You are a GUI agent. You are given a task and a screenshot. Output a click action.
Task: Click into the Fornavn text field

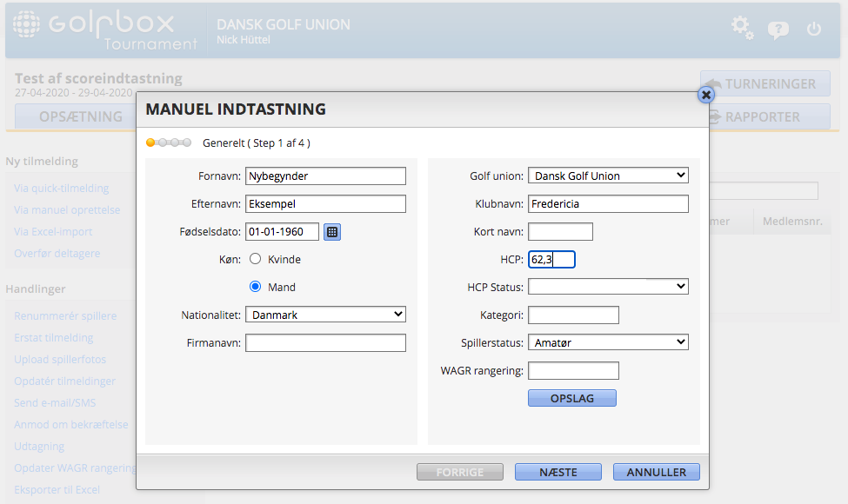click(x=325, y=176)
